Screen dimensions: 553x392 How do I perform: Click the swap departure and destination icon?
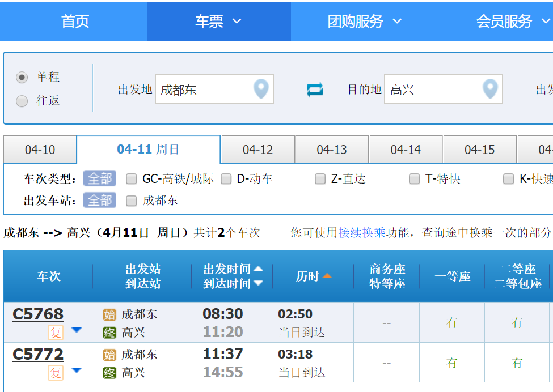pyautogui.click(x=314, y=90)
